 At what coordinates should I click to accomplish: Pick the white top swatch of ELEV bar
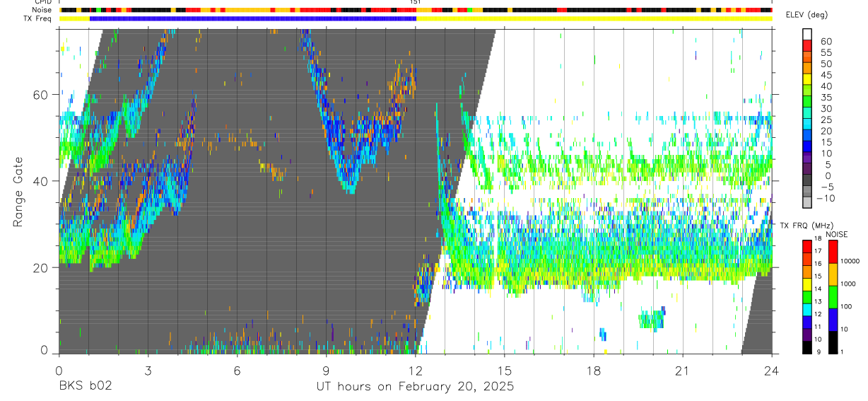coord(807,34)
